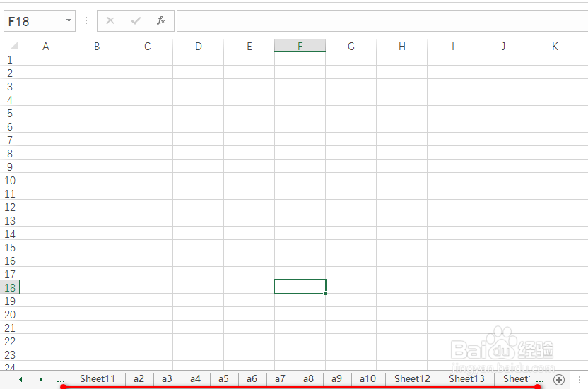The width and height of the screenshot is (588, 389).
Task: Show hidden later sheets via right ellipsis
Action: click(540, 380)
